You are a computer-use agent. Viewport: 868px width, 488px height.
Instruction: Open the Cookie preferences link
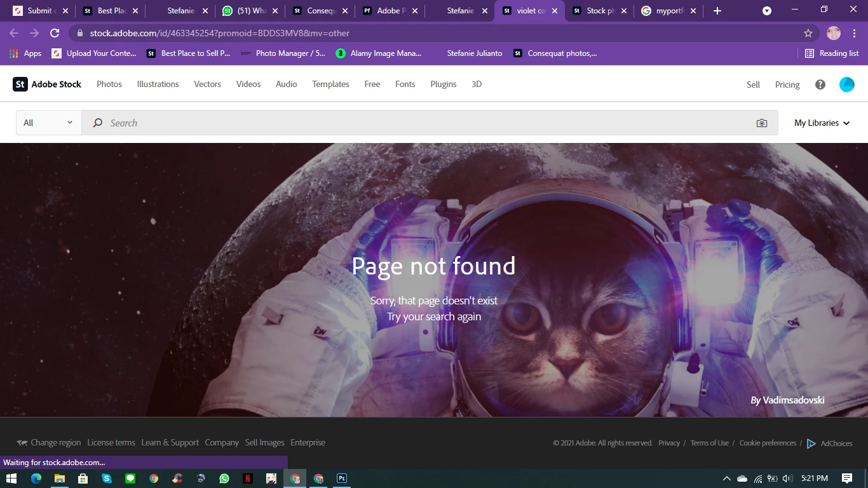[x=768, y=443]
